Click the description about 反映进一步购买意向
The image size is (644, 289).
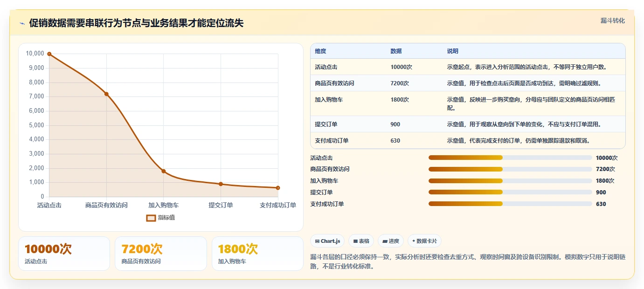click(530, 104)
